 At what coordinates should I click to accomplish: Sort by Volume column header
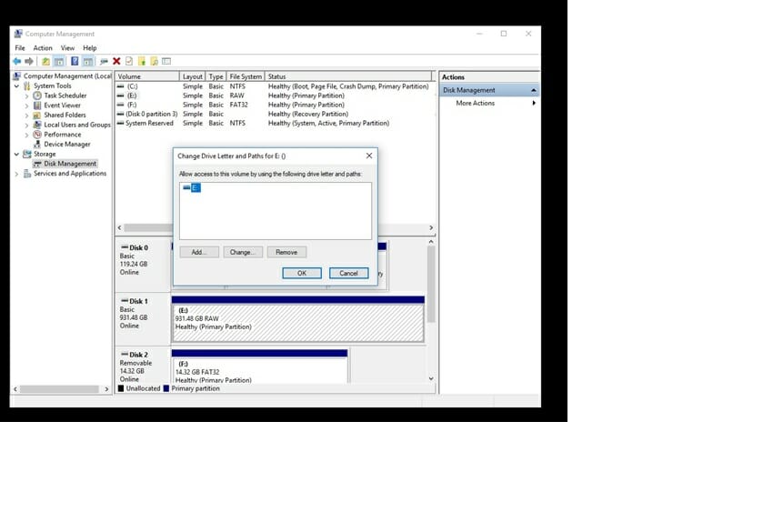click(147, 76)
